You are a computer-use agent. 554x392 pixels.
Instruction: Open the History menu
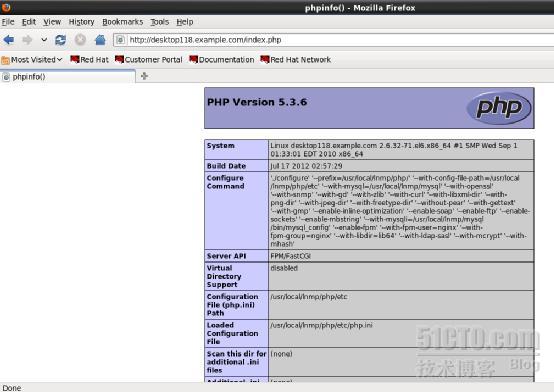coord(81,22)
